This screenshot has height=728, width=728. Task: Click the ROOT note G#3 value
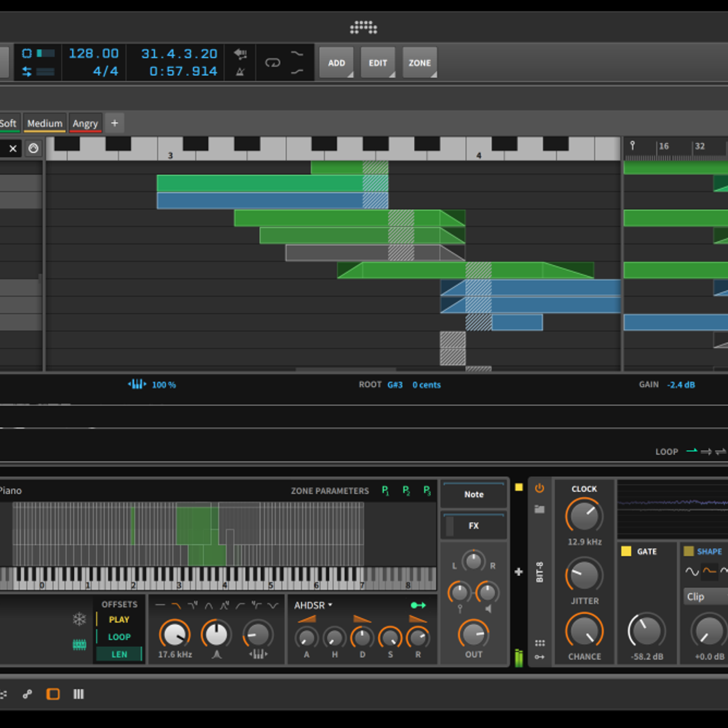coord(395,385)
